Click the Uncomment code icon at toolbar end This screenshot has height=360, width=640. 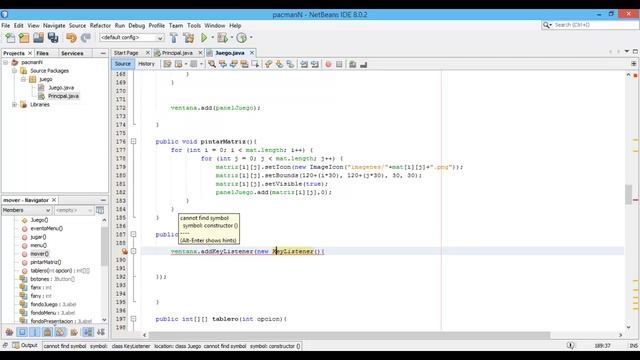pyautogui.click(x=364, y=64)
